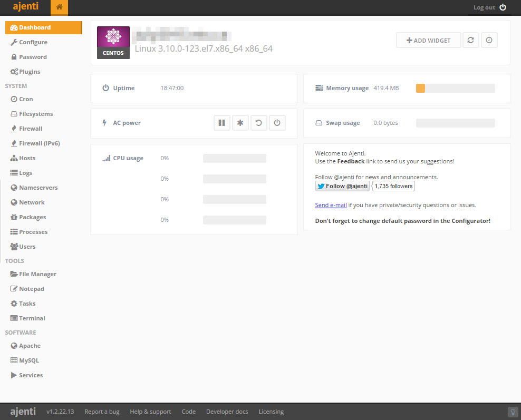Click the 0.0 bytes swap value
Screen dimensions: 521x420
[385, 123]
